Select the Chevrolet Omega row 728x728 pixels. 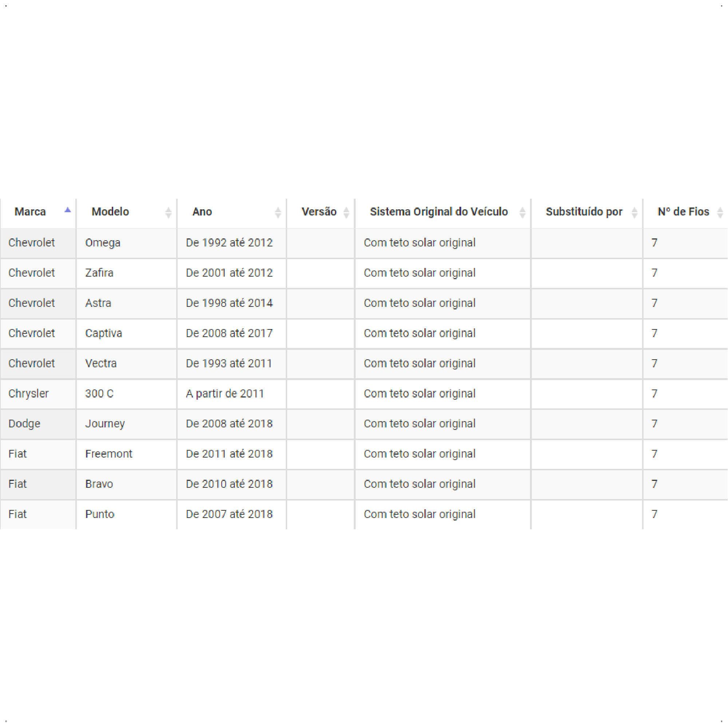[364, 243]
